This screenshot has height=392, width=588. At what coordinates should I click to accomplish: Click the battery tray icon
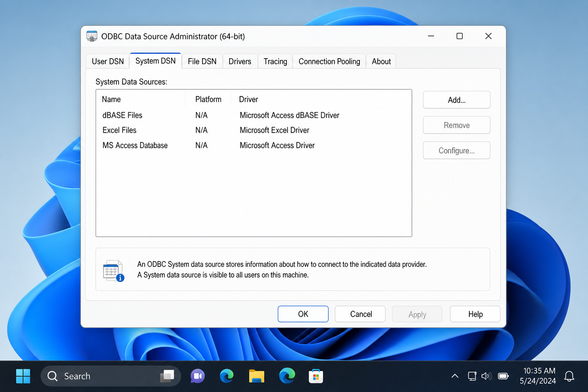(x=503, y=376)
